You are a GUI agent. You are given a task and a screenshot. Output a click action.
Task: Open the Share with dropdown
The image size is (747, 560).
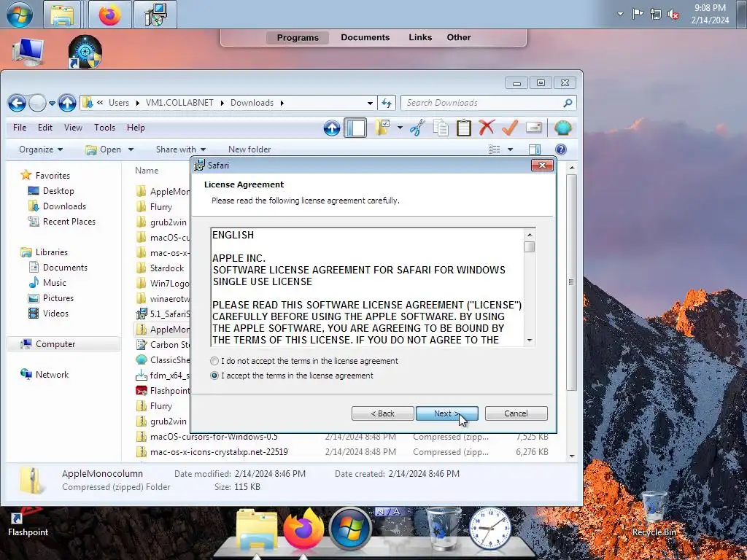(x=181, y=149)
